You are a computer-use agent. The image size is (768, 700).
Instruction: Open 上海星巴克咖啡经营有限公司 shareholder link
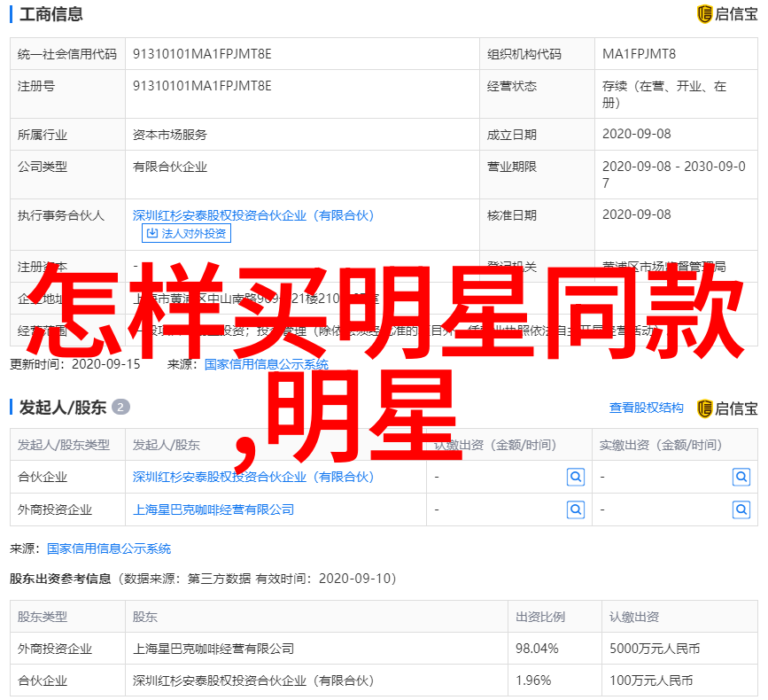click(x=213, y=509)
